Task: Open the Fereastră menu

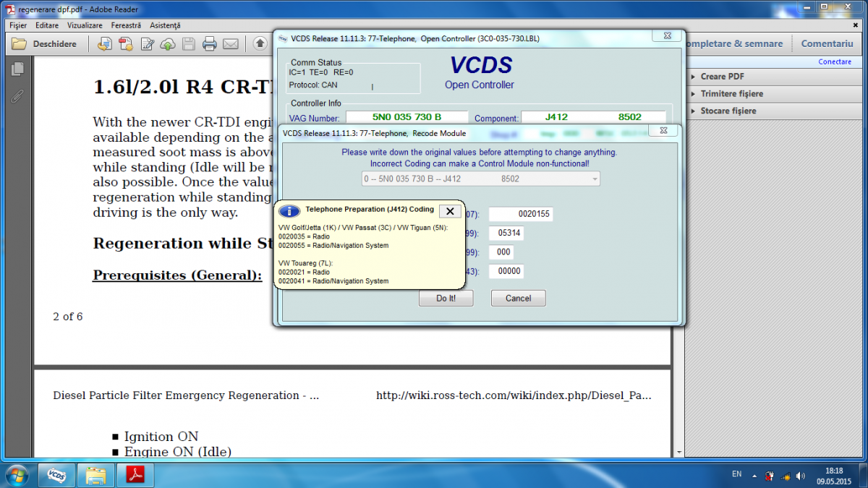Action: pos(127,25)
